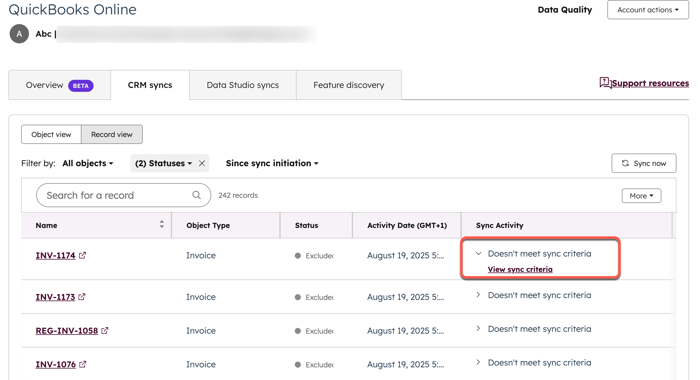Click Invoice object type in INV-1076 row
This screenshot has height=380, width=700.
tap(201, 364)
